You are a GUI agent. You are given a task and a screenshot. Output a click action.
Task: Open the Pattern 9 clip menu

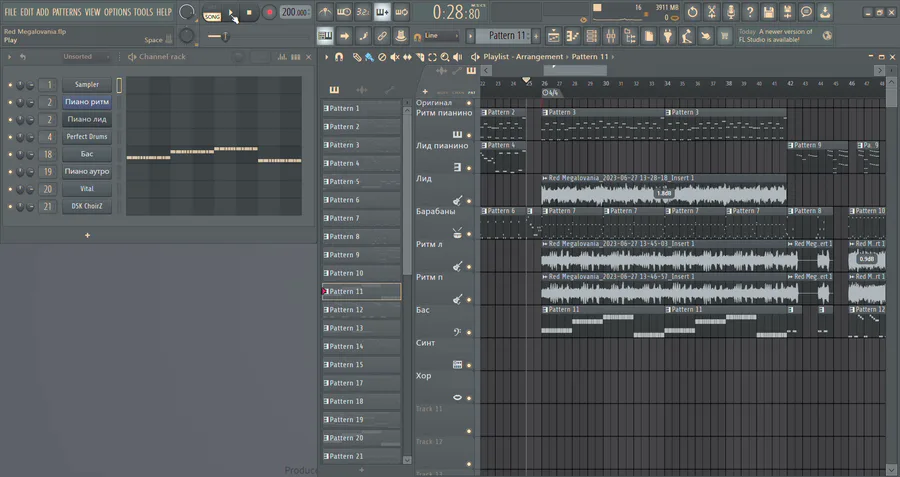click(791, 146)
